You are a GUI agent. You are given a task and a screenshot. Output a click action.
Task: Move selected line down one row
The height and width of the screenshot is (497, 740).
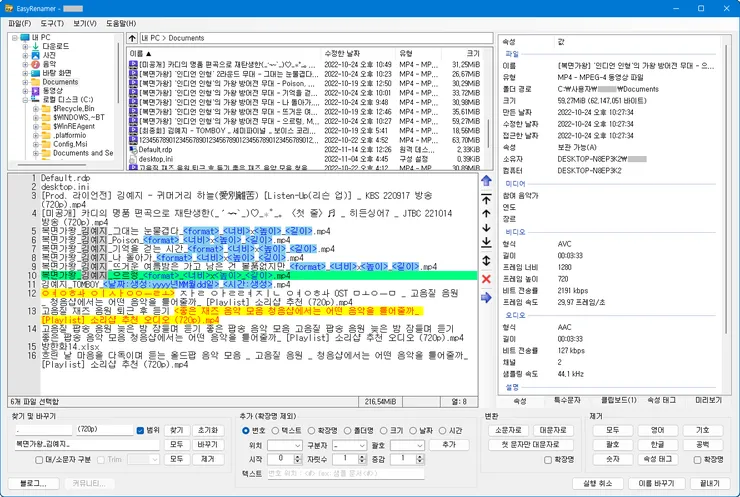coord(486,228)
